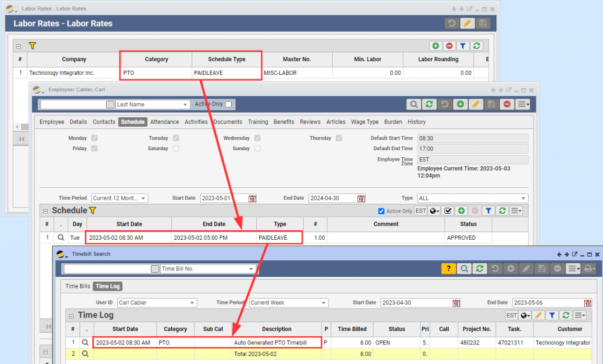
Task: Switch to the Time Bills tab
Action: pos(78,286)
